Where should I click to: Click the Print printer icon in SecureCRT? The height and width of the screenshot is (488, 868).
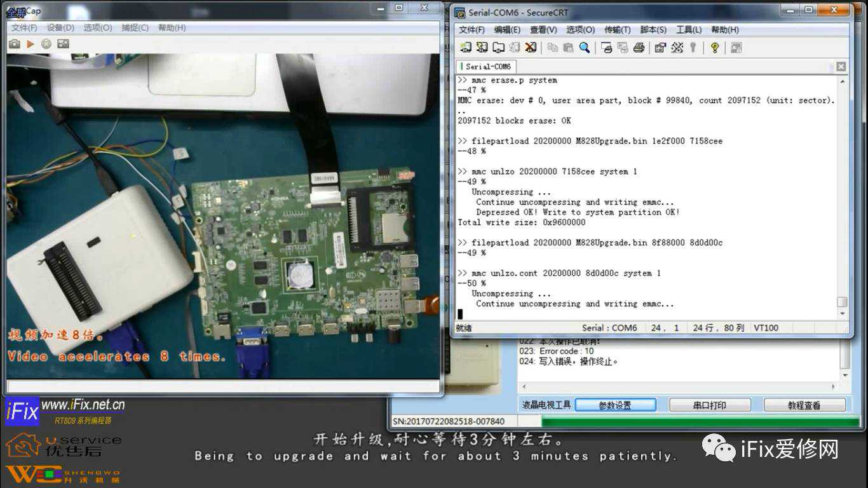[x=639, y=48]
